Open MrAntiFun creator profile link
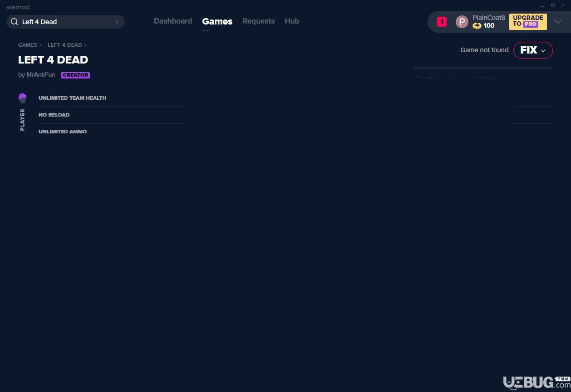Screen dimensions: 571x392 point(41,75)
